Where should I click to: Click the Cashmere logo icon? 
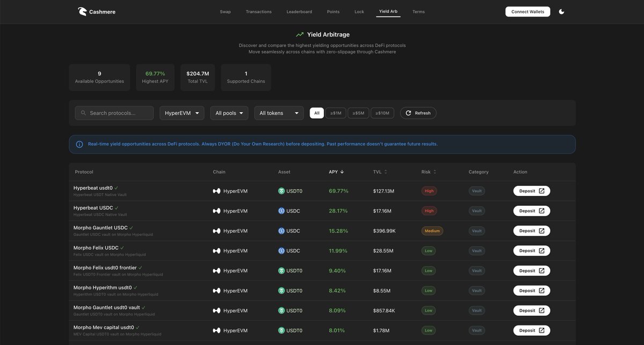(82, 11)
